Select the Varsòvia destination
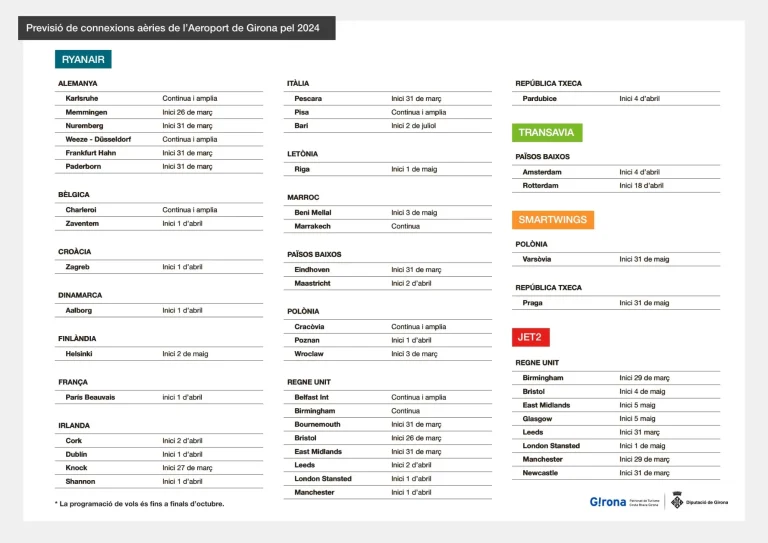This screenshot has width=768, height=543. [536, 259]
